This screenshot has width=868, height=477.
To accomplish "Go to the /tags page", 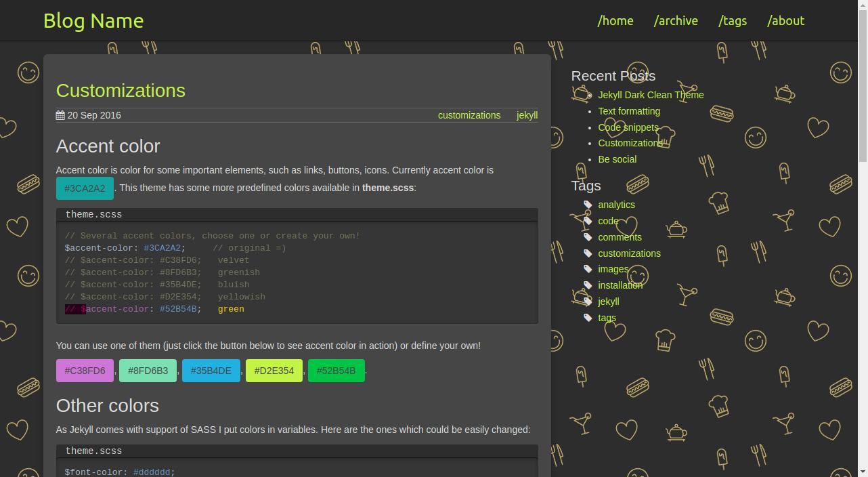I will [732, 21].
